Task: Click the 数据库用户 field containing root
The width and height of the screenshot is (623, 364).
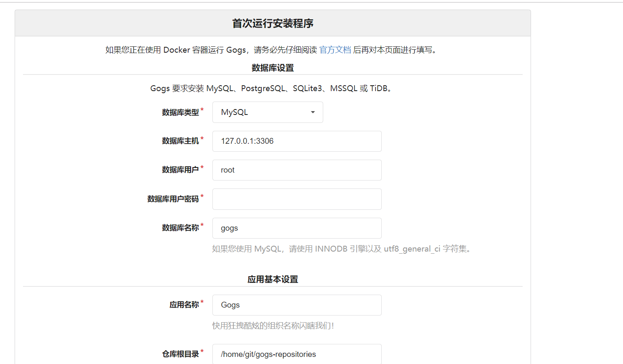Action: coord(296,170)
